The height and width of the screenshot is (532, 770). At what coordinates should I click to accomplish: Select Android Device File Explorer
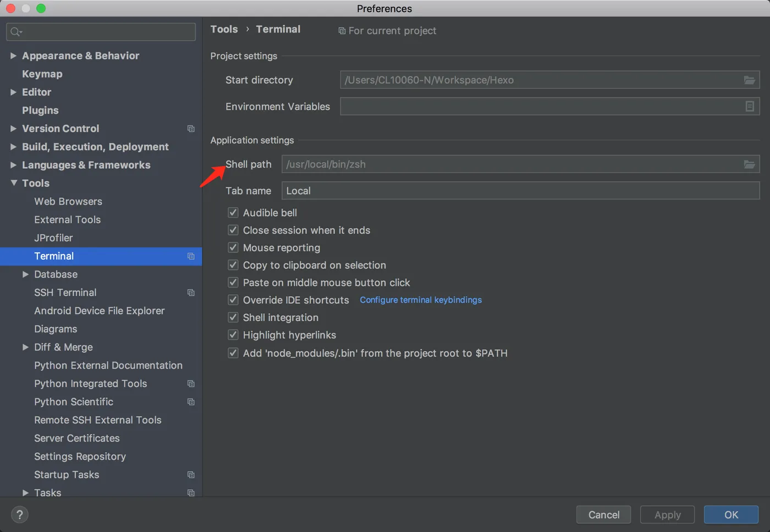99,311
